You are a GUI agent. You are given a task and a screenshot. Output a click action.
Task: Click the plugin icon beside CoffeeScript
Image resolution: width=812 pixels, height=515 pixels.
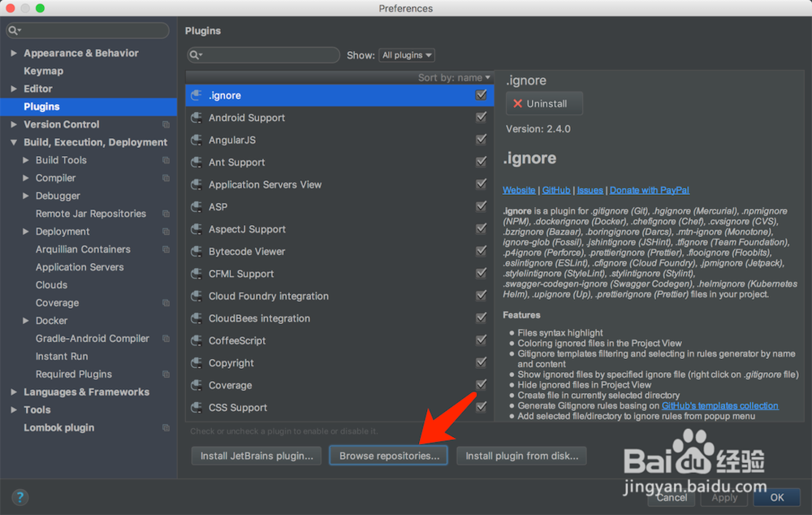pos(197,340)
